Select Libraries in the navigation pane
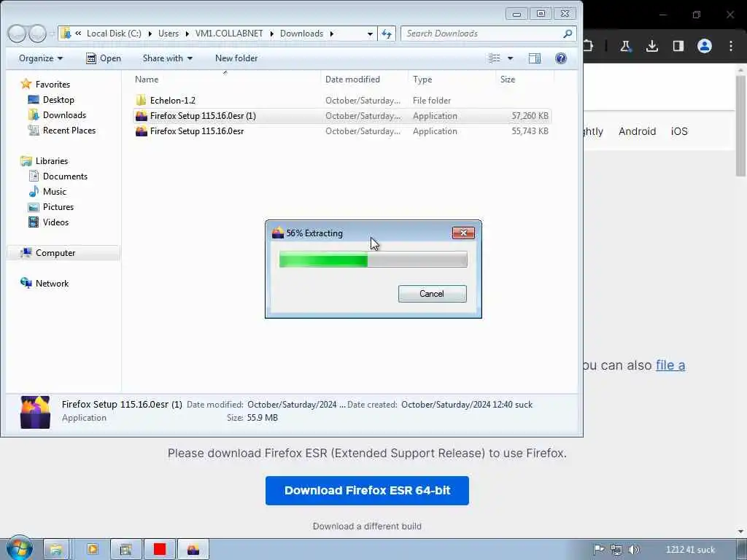This screenshot has width=747, height=560. [x=44, y=161]
